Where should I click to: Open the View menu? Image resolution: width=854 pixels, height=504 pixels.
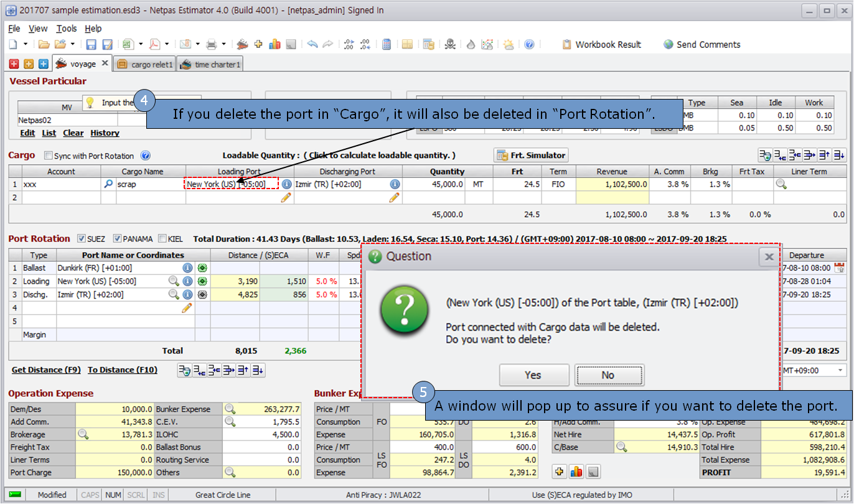38,28
